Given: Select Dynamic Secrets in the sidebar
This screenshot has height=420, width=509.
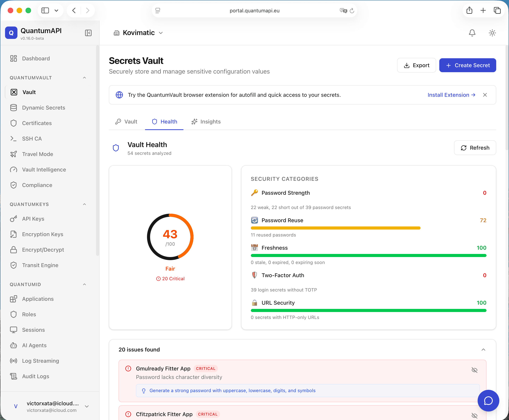Looking at the screenshot, I should [43, 108].
